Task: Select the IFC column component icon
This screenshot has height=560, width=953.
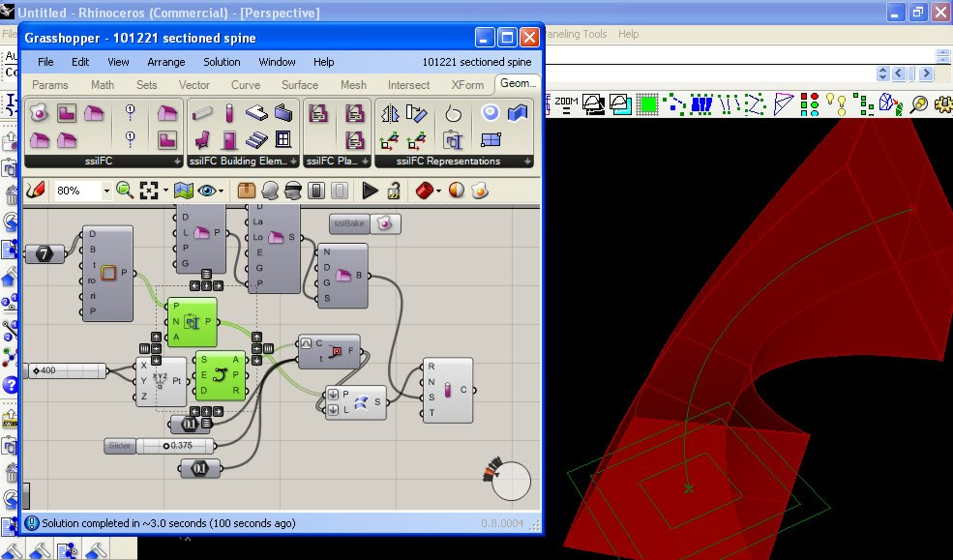Action: (x=229, y=113)
